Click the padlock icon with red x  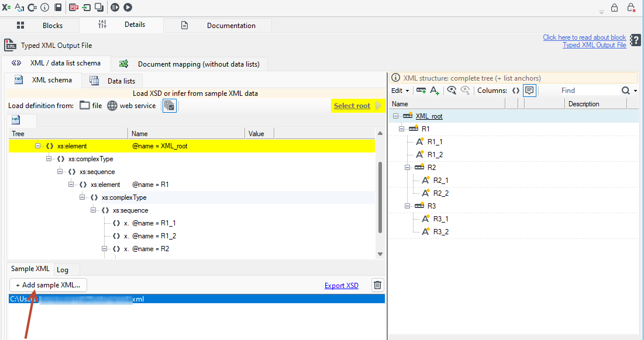(x=631, y=8)
